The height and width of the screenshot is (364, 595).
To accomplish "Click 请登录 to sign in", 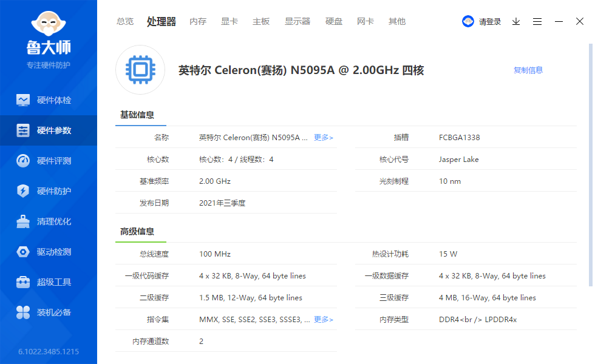I will coord(489,21).
